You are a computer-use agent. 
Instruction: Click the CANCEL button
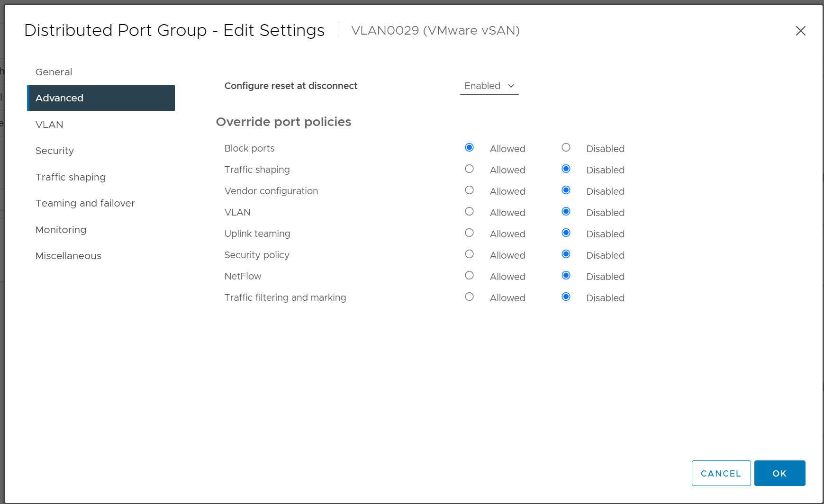coord(721,473)
